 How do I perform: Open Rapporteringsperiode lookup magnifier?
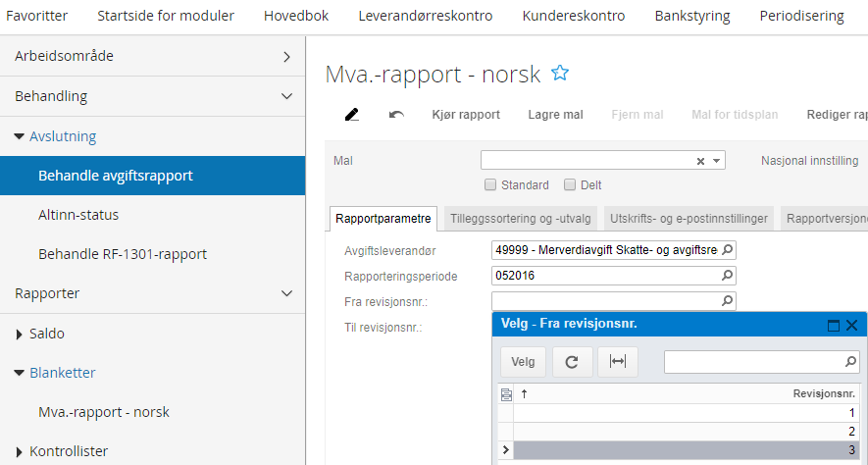click(728, 276)
